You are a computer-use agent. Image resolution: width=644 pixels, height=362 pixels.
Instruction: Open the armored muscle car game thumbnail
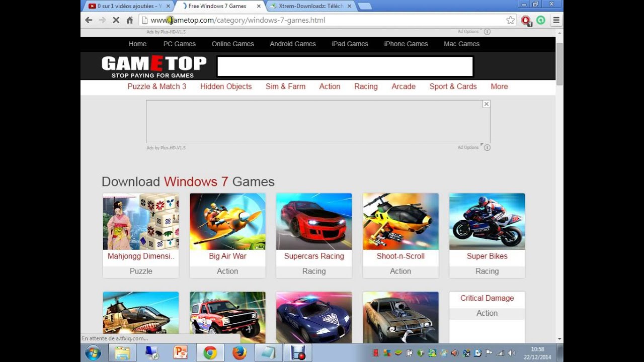[400, 317]
